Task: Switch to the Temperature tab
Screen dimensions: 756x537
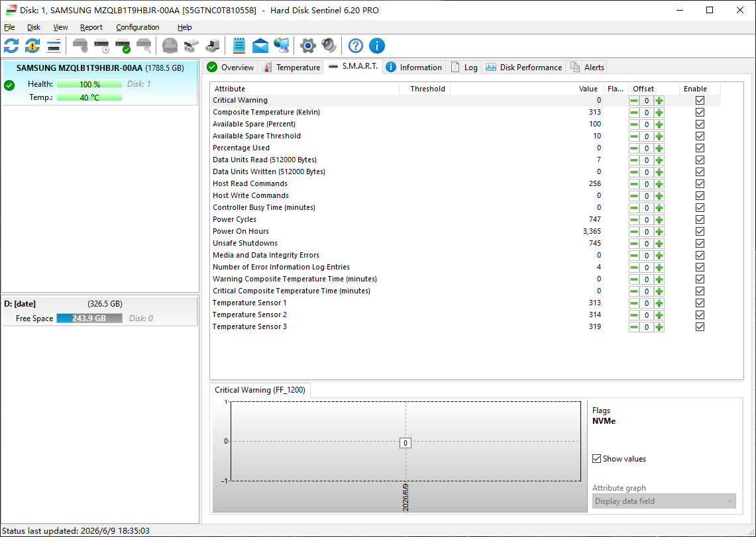Action: 292,68
